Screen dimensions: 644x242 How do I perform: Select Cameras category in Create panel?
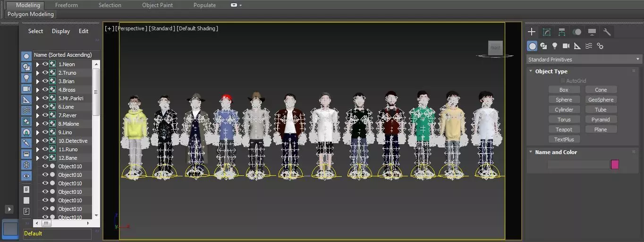(x=566, y=46)
